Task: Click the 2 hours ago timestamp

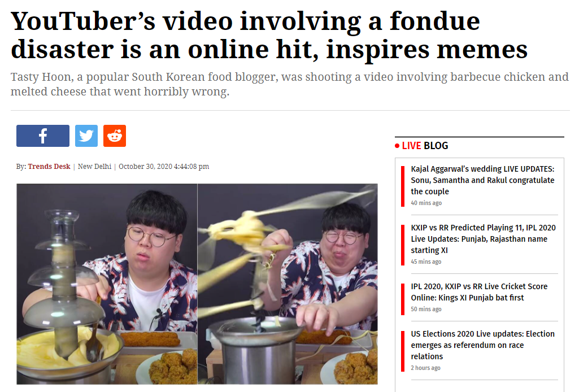Action: (425, 368)
